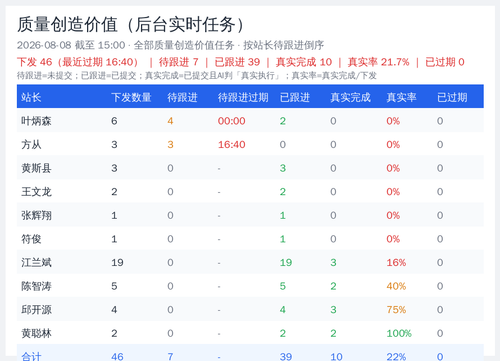This screenshot has width=500, height=361.
Task: Click 邱开源's real-completed count 3
Action: 333,310
